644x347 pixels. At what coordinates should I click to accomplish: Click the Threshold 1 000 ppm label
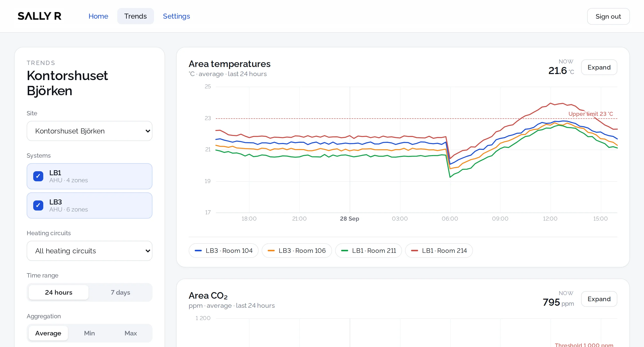click(x=584, y=345)
